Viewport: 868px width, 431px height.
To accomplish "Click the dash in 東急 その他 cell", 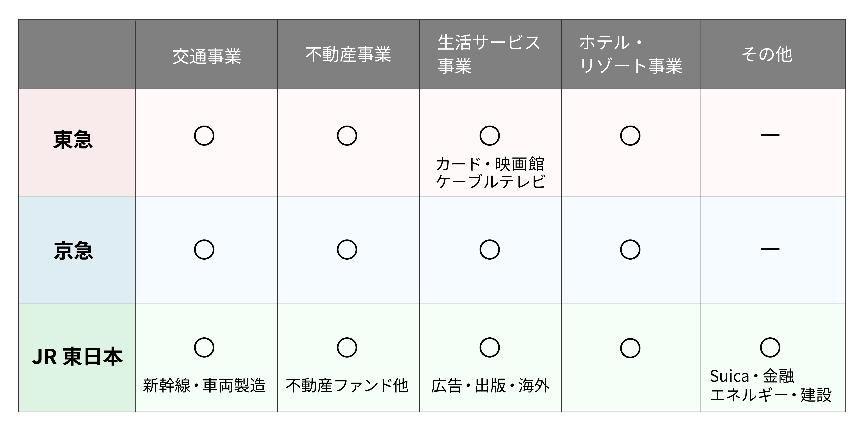I will pos(770,135).
